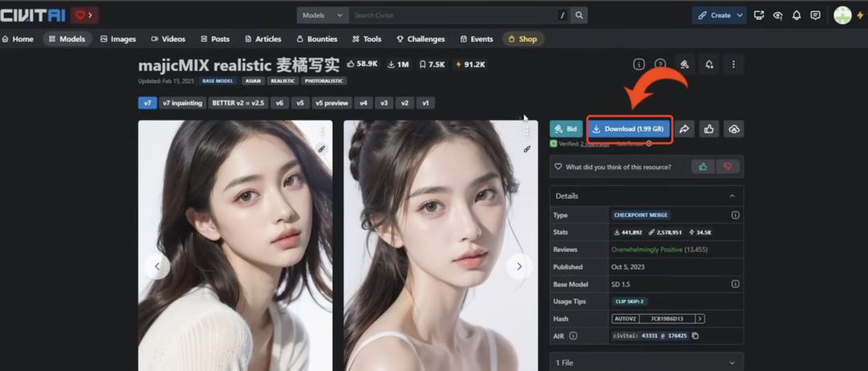The width and height of the screenshot is (868, 371).
Task: Click the bell-plus notify icon
Action: point(709,64)
